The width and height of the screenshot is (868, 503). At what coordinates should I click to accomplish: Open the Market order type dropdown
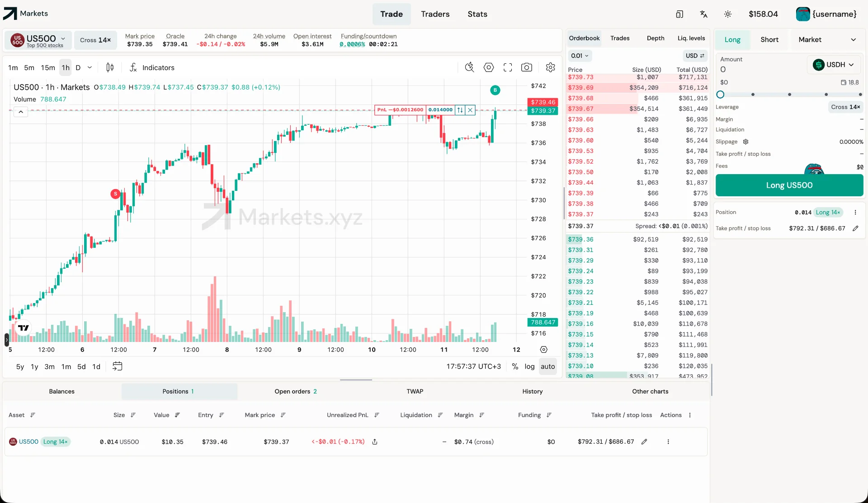(x=827, y=39)
